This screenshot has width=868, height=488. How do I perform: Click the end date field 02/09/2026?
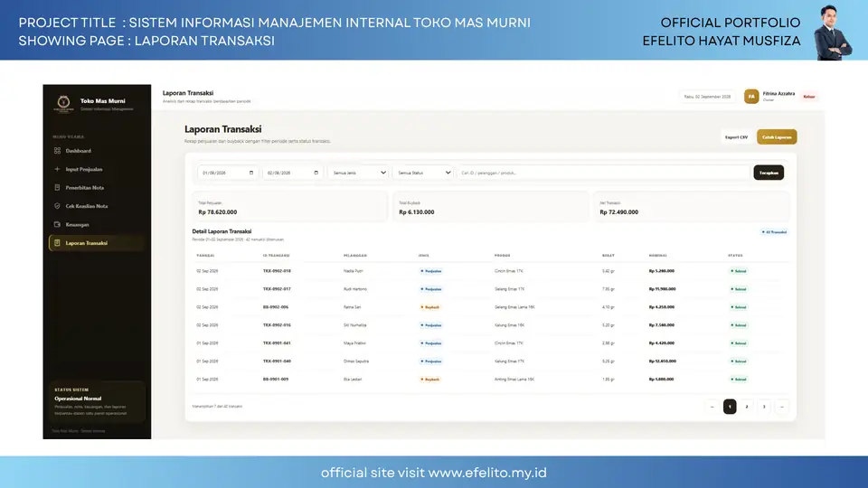(293, 173)
